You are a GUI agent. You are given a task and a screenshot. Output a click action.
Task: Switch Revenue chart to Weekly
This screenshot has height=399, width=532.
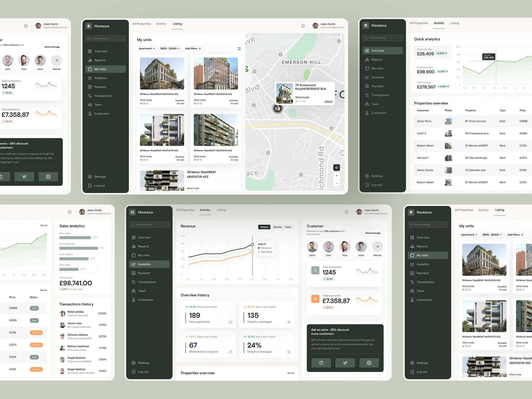click(x=264, y=227)
